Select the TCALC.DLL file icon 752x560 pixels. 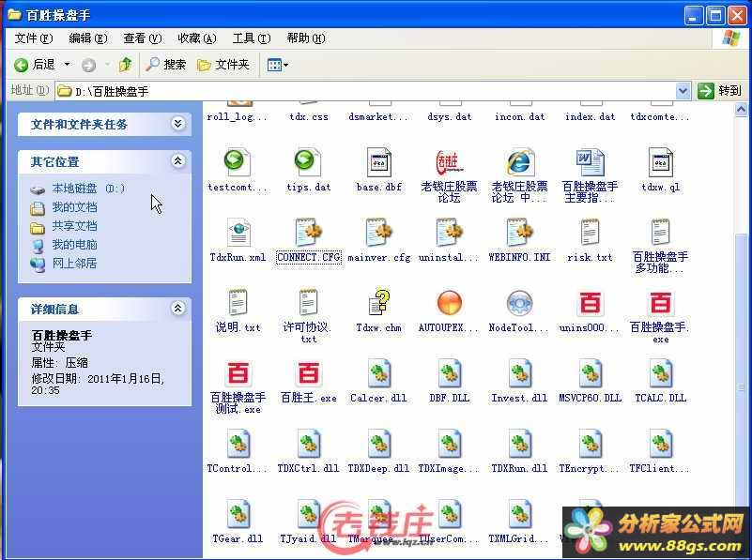point(661,373)
